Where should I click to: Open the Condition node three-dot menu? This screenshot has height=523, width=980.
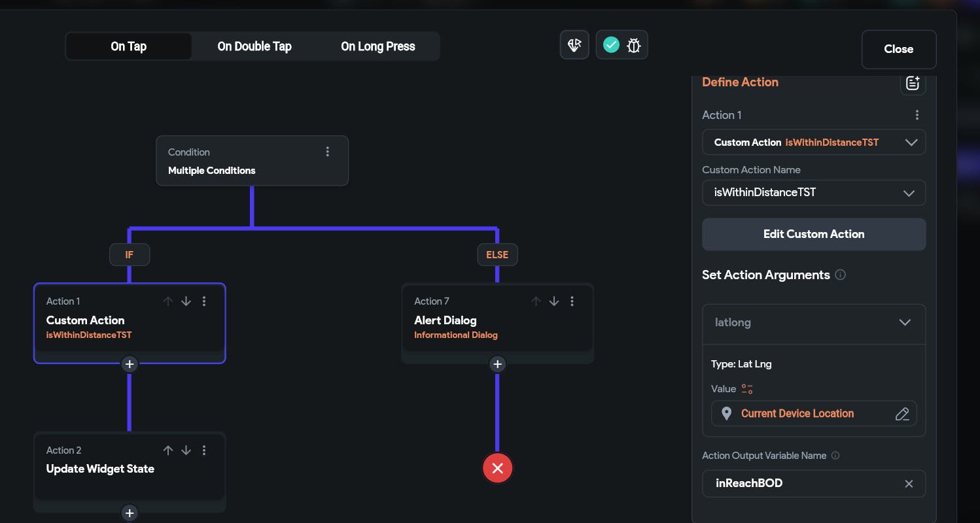pyautogui.click(x=328, y=152)
